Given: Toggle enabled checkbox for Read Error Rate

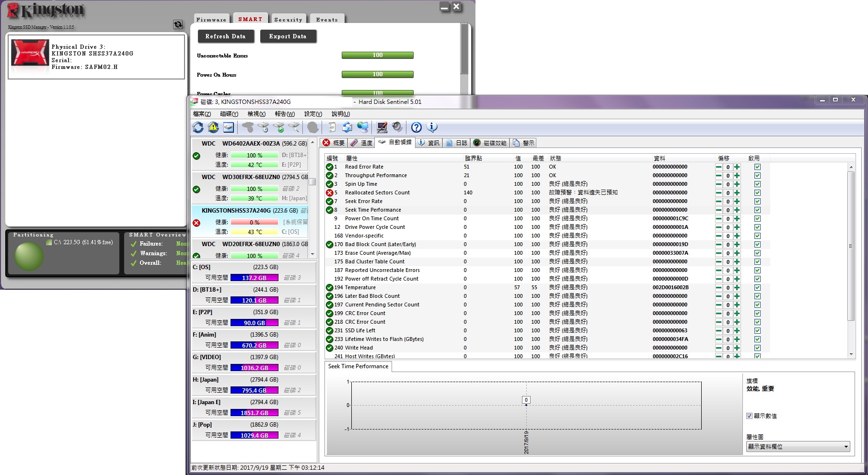Looking at the screenshot, I should [757, 167].
